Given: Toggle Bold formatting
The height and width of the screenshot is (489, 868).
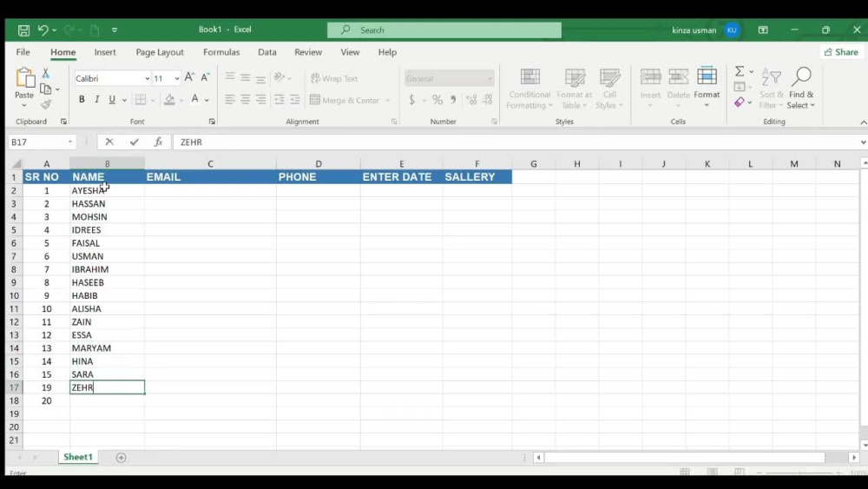Looking at the screenshot, I should [82, 100].
